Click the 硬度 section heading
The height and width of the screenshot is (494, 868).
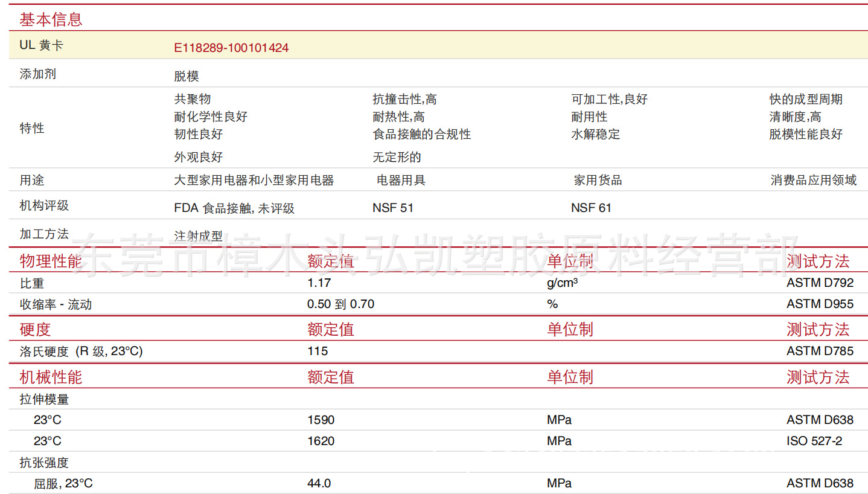click(35, 329)
